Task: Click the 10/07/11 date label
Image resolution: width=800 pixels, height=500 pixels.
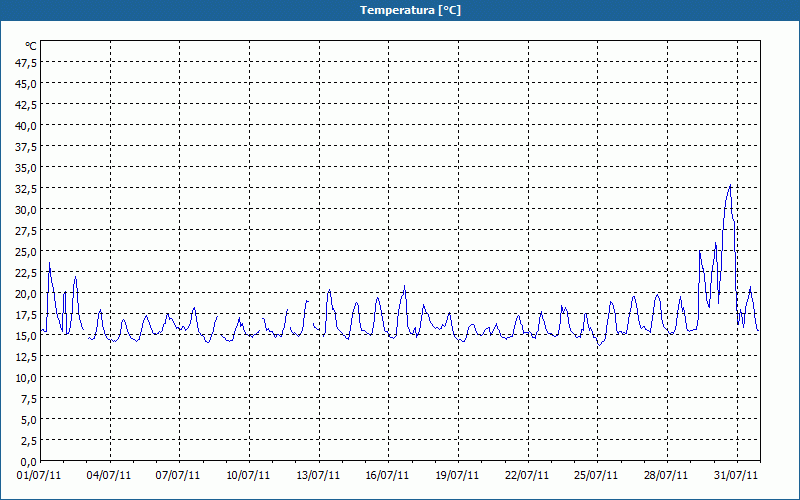Action: click(x=248, y=476)
